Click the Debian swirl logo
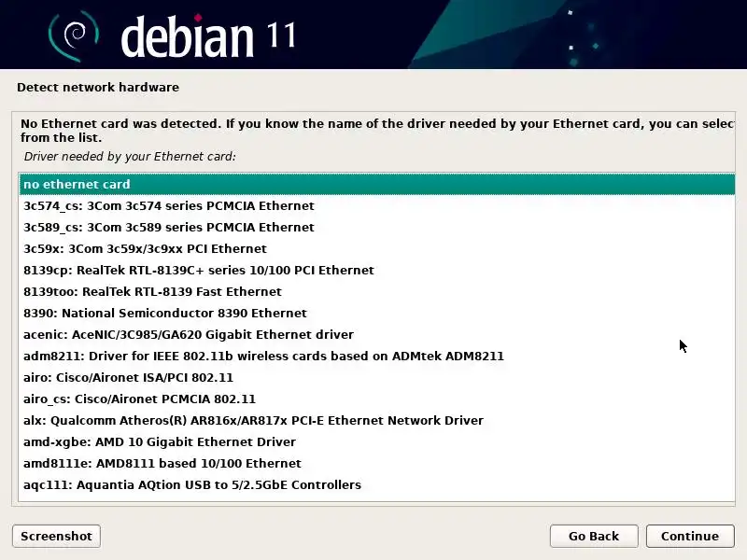 [x=74, y=36]
